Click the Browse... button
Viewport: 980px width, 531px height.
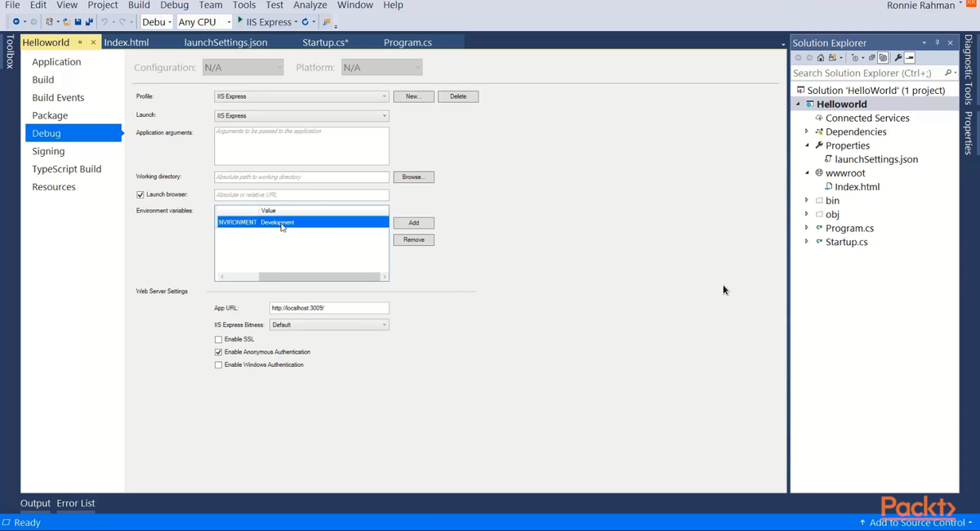413,176
